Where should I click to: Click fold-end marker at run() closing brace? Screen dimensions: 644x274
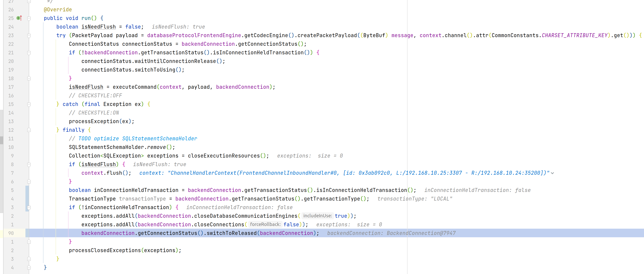click(x=29, y=267)
